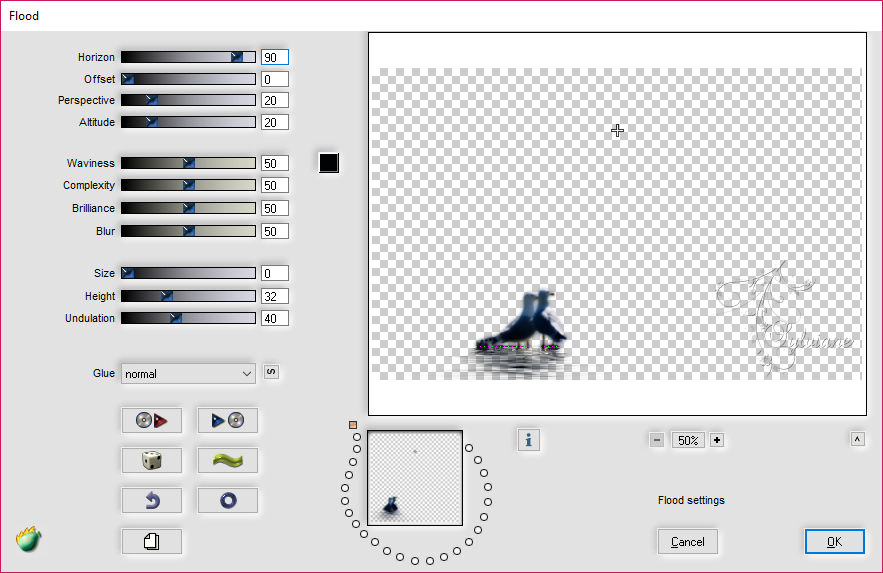Click the Size value field showing 0
The width and height of the screenshot is (883, 573).
click(x=275, y=273)
